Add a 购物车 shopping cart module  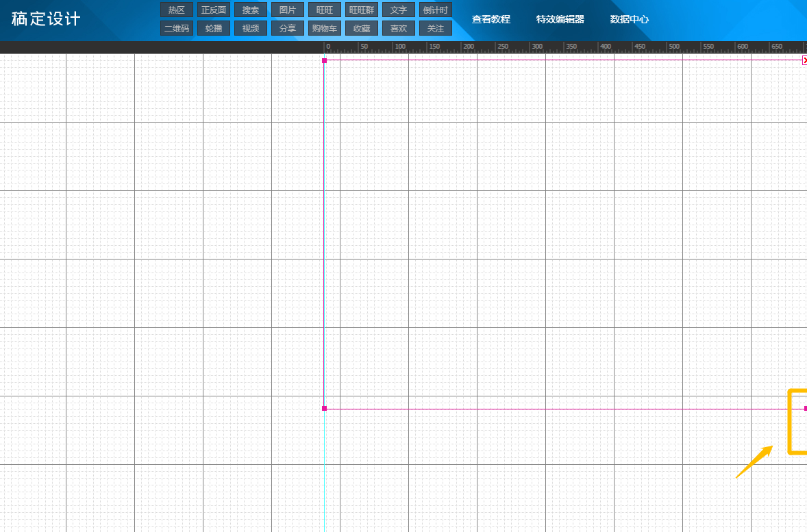point(325,28)
